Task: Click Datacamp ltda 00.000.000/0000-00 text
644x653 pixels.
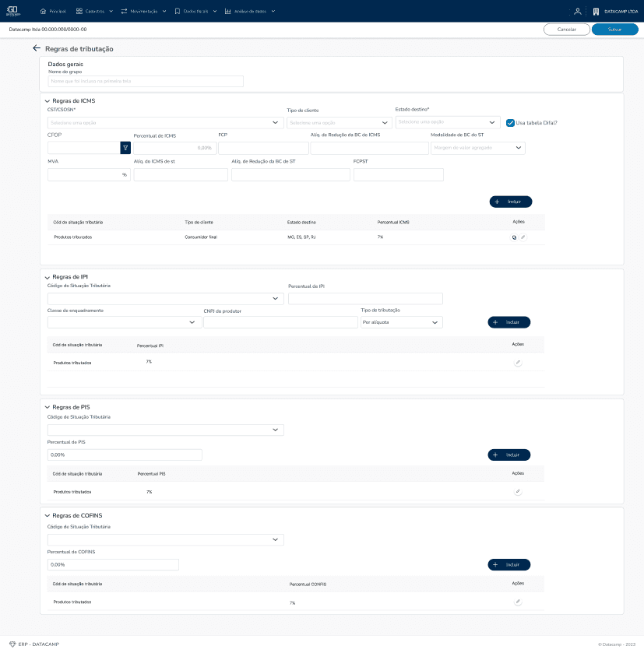Action: pos(48,30)
